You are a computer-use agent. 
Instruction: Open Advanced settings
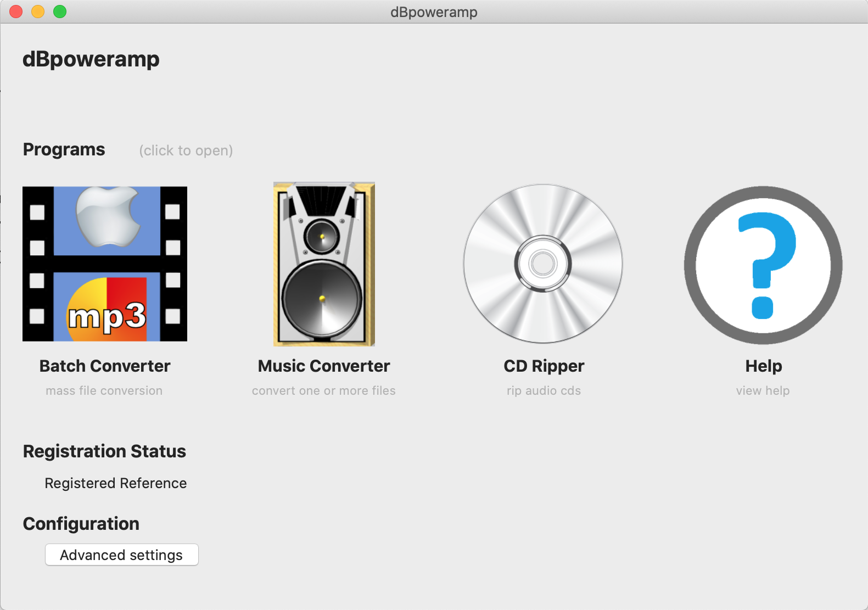122,555
